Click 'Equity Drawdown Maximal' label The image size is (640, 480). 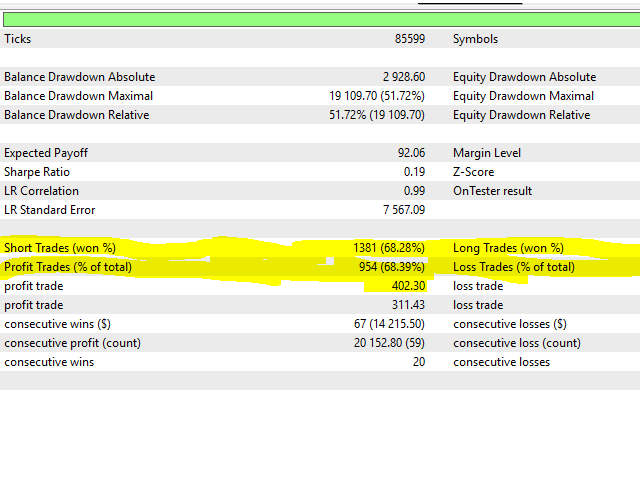(523, 96)
